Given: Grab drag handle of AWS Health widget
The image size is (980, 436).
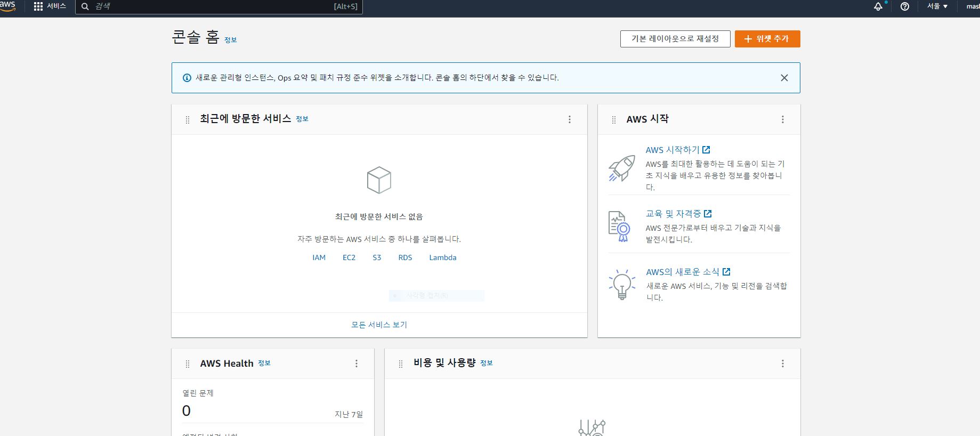Looking at the screenshot, I should pos(188,364).
